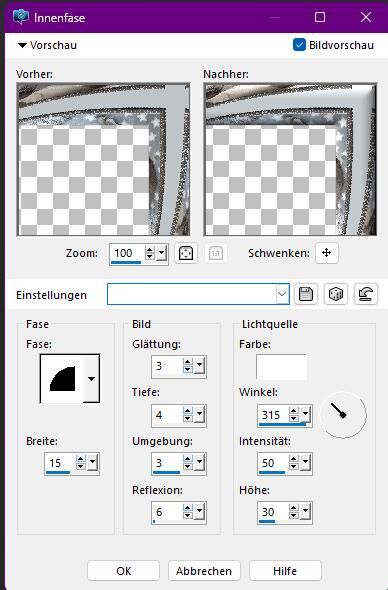Click the Innenfase app icon in title bar

click(21, 17)
